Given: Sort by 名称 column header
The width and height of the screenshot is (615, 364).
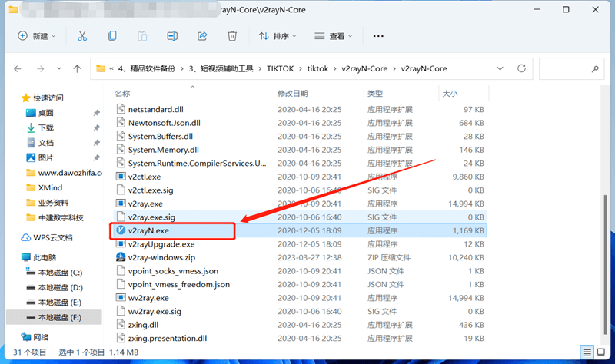Looking at the screenshot, I should [122, 93].
